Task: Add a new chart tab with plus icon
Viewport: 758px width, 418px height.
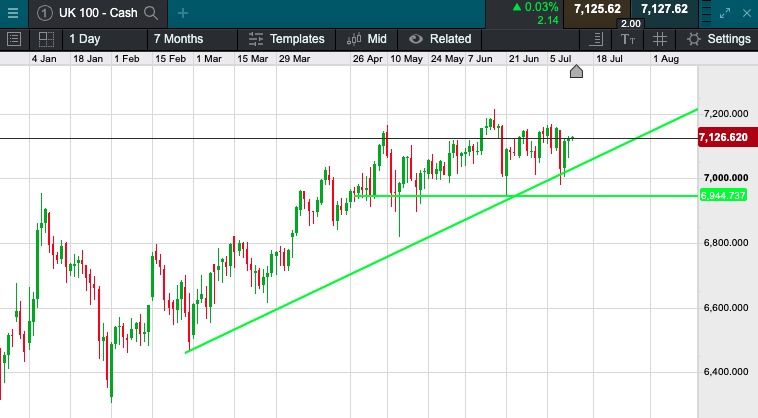Action: click(183, 13)
